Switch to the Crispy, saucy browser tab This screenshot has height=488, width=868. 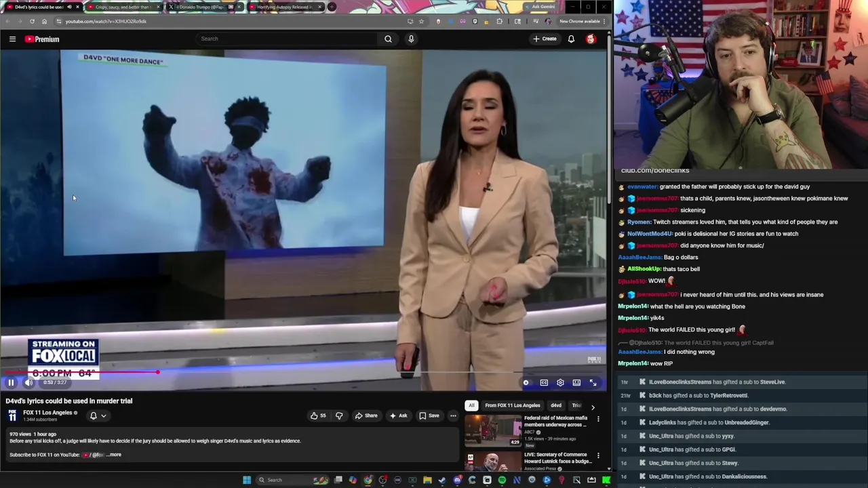124,7
